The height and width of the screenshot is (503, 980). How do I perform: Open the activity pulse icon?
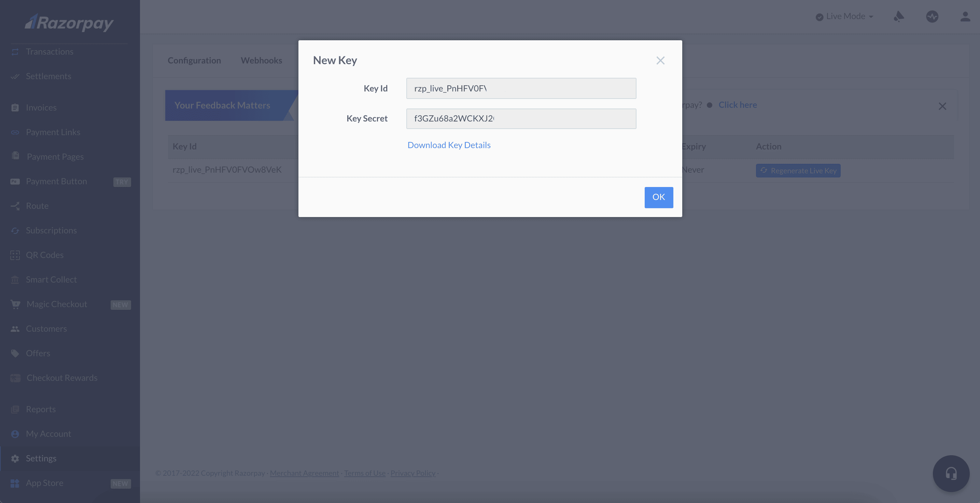point(932,16)
